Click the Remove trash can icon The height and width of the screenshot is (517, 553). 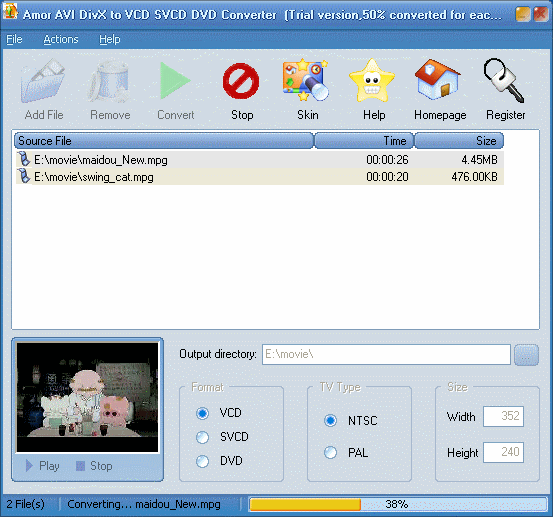pyautogui.click(x=109, y=81)
